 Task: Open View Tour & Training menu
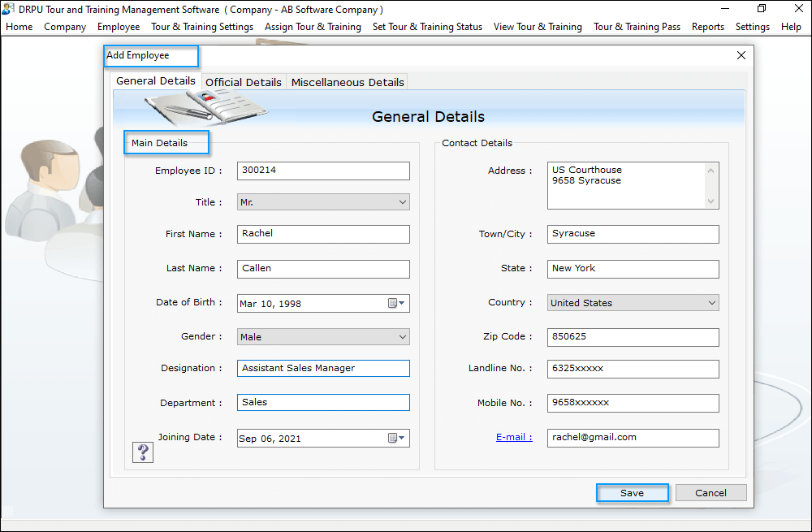[538, 27]
